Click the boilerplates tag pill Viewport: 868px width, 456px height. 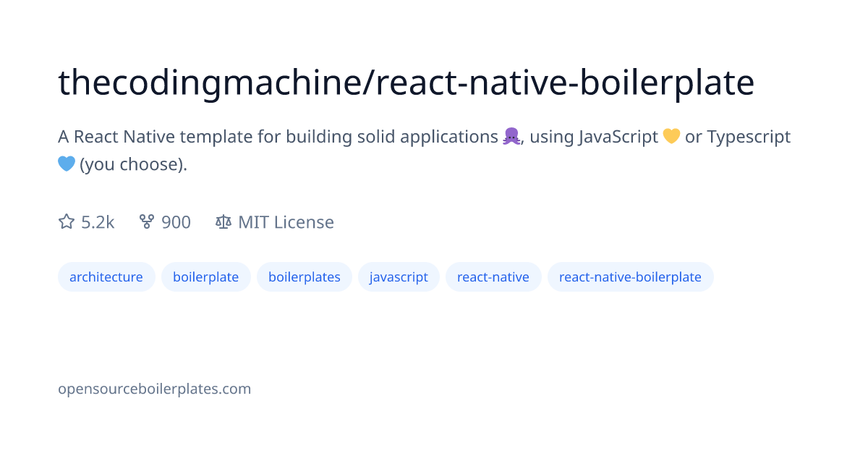(304, 276)
